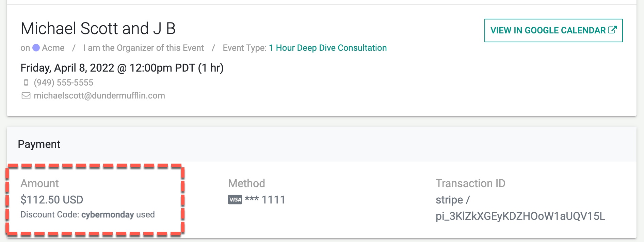Click the Acme calendar name
The height and width of the screenshot is (242, 644).
[53, 48]
